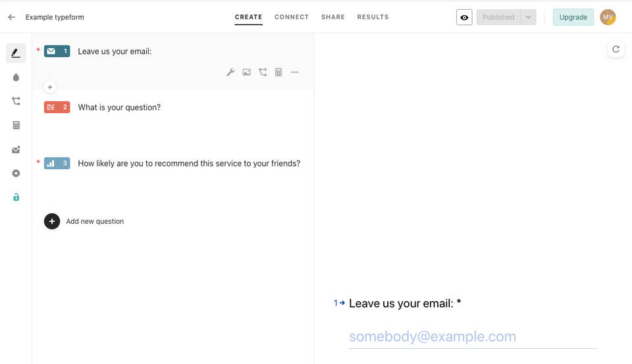Viewport: 632px width, 364px height.
Task: Open the Design (droplet) panel in sidebar
Action: click(x=16, y=78)
